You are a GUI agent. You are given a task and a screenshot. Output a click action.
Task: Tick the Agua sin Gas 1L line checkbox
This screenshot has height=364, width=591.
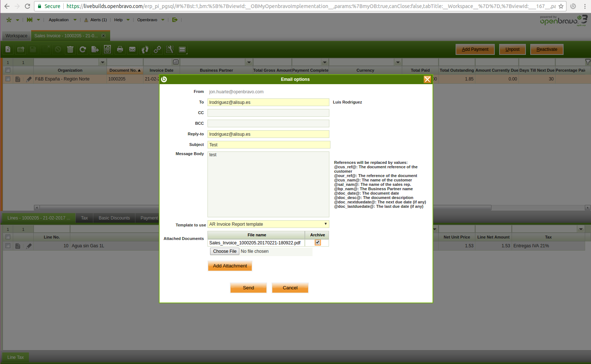8,246
